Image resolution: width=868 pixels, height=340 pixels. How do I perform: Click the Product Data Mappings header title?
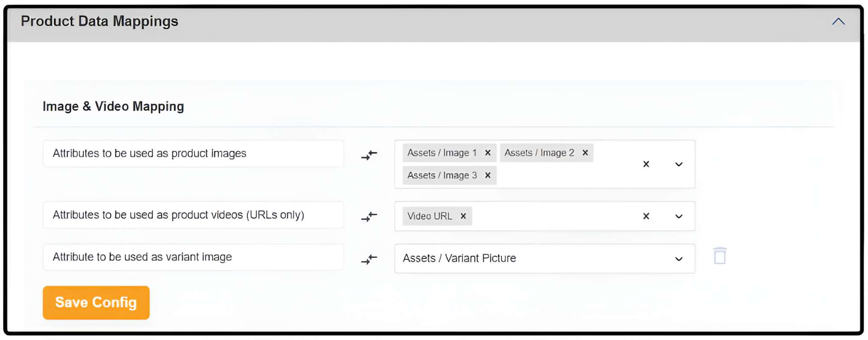point(100,22)
